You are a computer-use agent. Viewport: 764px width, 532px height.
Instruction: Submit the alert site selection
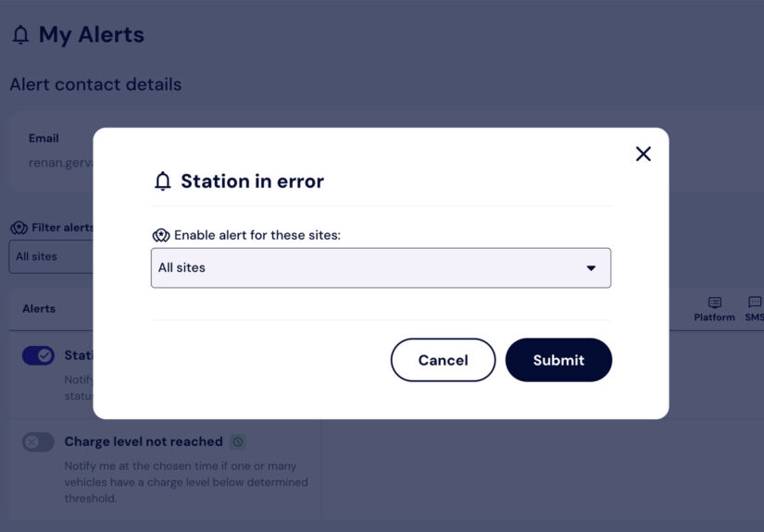point(558,360)
